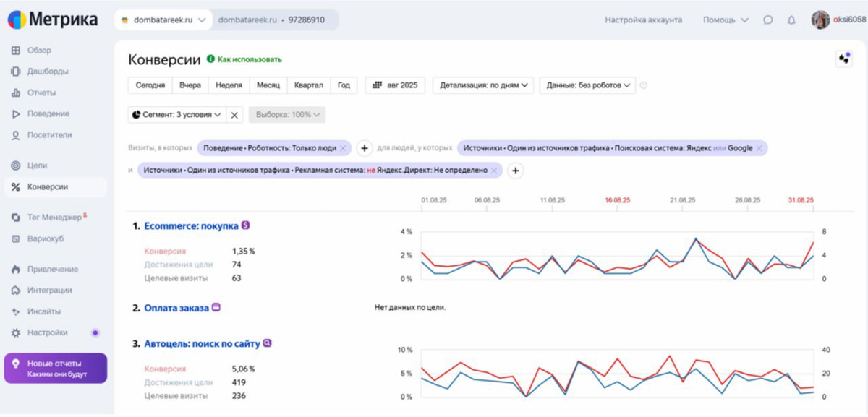The height and width of the screenshot is (417, 868).
Task: Click the search badge beside Автоцель goal
Action: [x=267, y=344]
